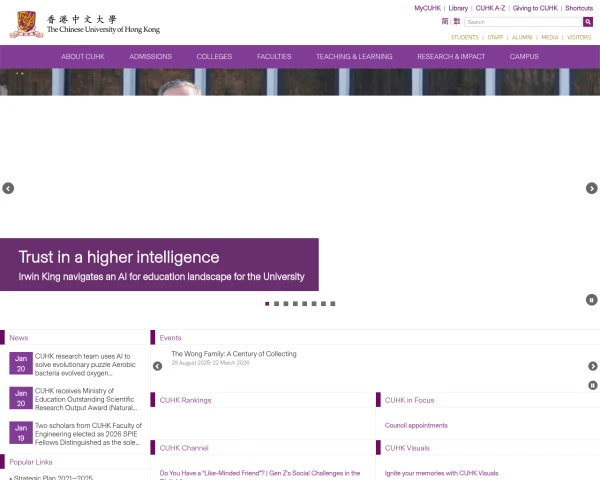Click the search magnifier button
Image resolution: width=600 pixels, height=480 pixels.
(588, 22)
